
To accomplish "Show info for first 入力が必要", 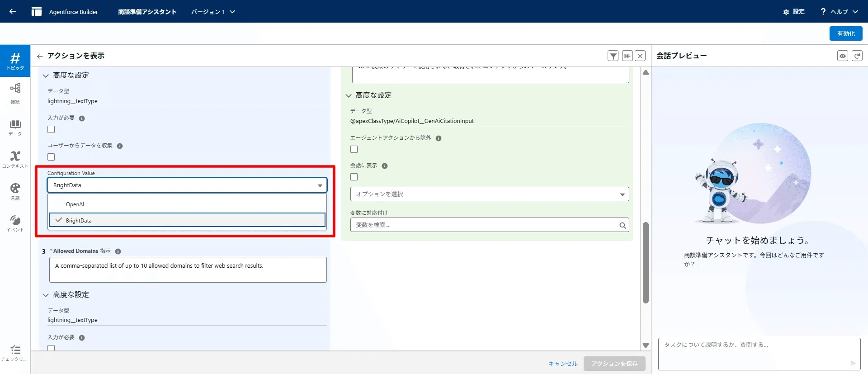I will click(x=82, y=118).
